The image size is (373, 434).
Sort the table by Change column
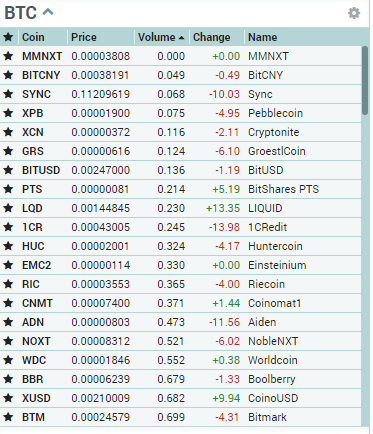pyautogui.click(x=211, y=37)
